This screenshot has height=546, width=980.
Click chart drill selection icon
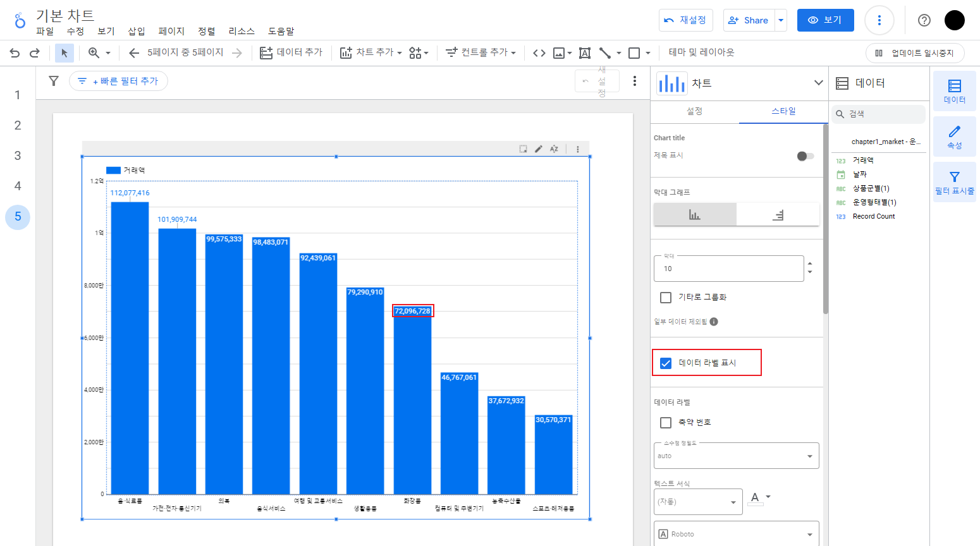[524, 149]
